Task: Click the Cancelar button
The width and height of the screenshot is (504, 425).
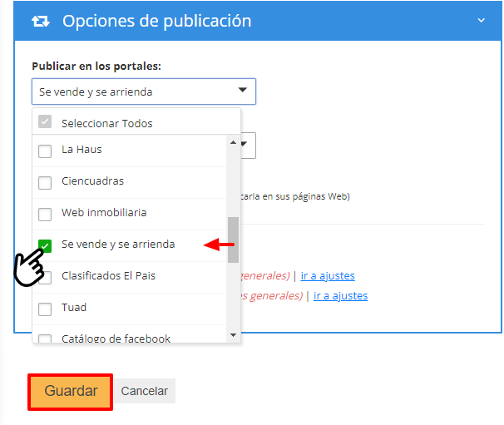Action: pyautogui.click(x=144, y=391)
